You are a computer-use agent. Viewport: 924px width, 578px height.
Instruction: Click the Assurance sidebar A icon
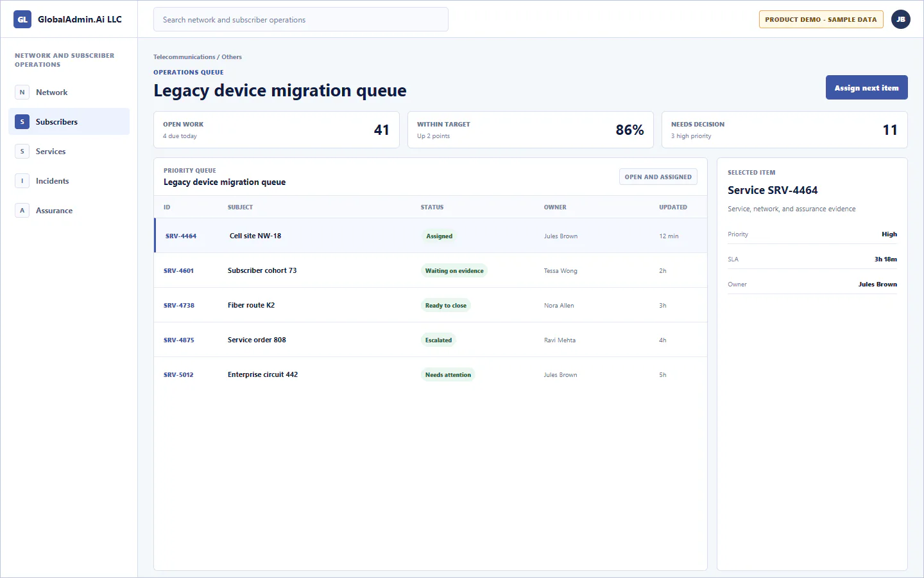click(22, 211)
